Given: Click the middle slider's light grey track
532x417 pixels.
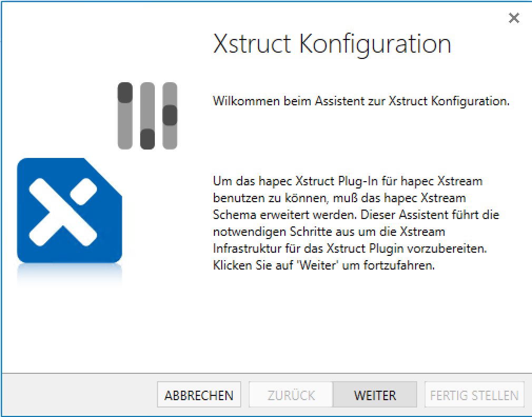Looking at the screenshot, I should (147, 105).
